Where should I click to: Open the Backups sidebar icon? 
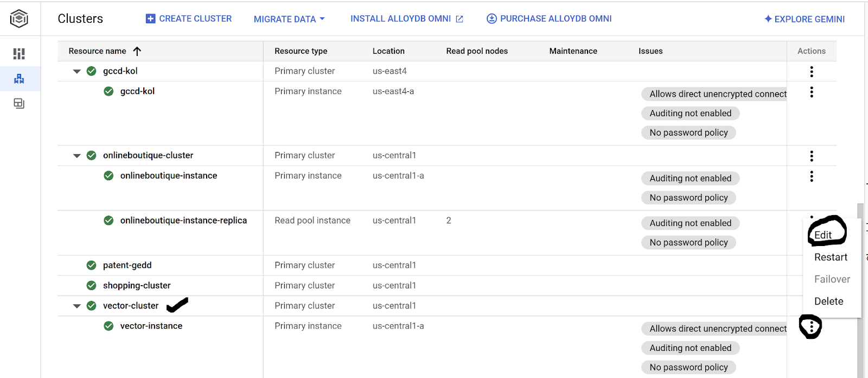(19, 103)
